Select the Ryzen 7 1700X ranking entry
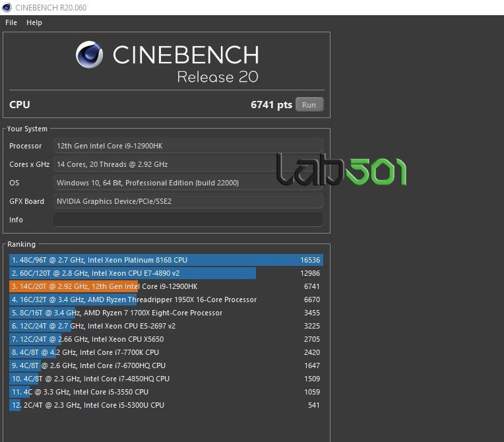Screen dimensions: 504x442 [166, 313]
